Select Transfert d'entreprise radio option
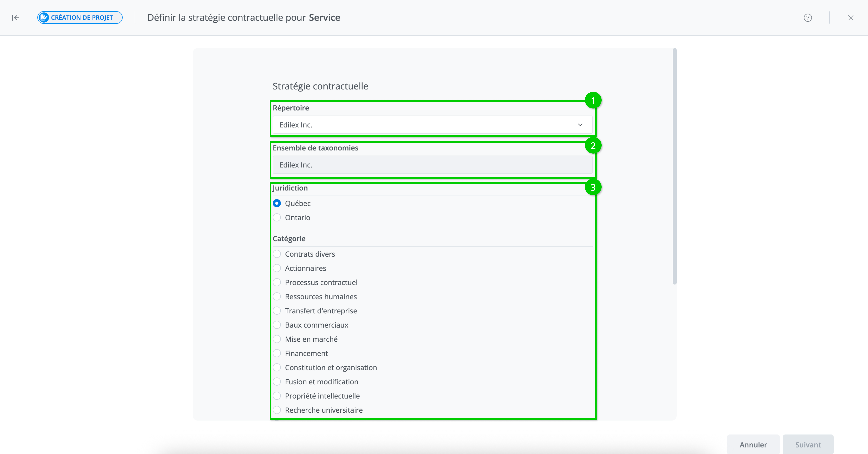 (277, 311)
